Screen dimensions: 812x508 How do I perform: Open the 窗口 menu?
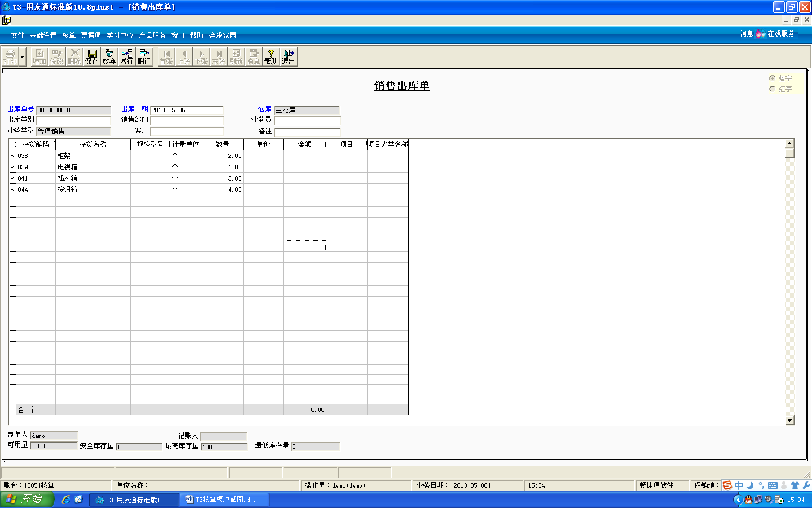(x=178, y=35)
